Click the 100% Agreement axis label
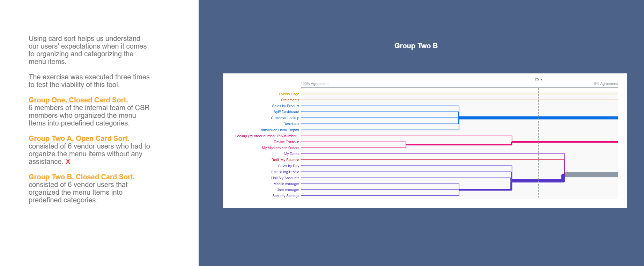This screenshot has height=266, width=644. 314,84
